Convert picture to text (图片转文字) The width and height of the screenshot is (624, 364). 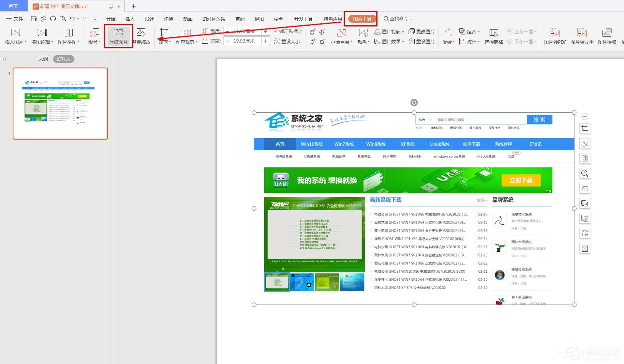582,36
